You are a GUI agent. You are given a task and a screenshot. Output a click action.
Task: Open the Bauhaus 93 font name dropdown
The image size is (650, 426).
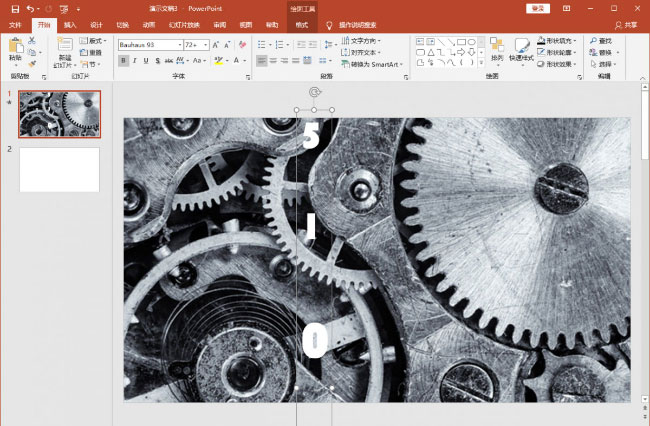pos(180,45)
